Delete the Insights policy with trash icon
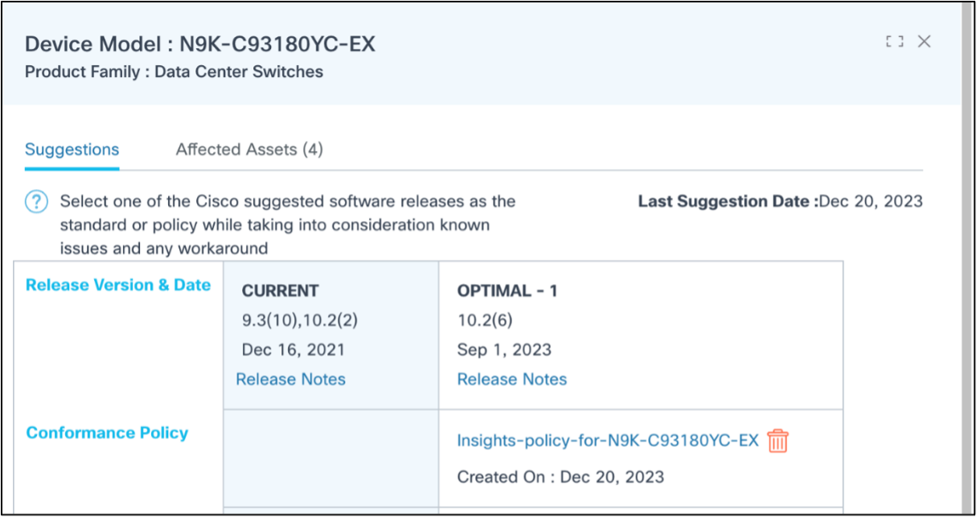Viewport: 980px width, 518px height. point(777,441)
